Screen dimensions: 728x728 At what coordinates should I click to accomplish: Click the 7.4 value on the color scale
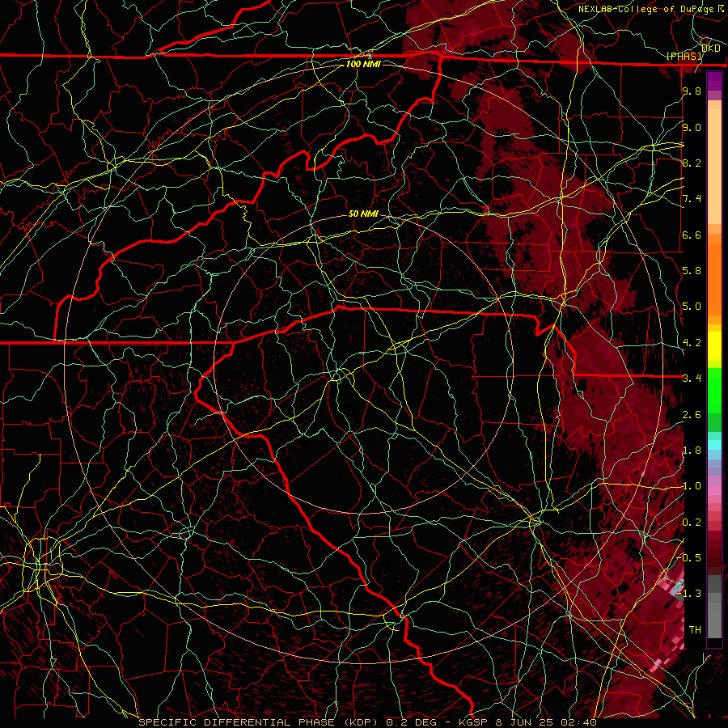[x=692, y=199]
